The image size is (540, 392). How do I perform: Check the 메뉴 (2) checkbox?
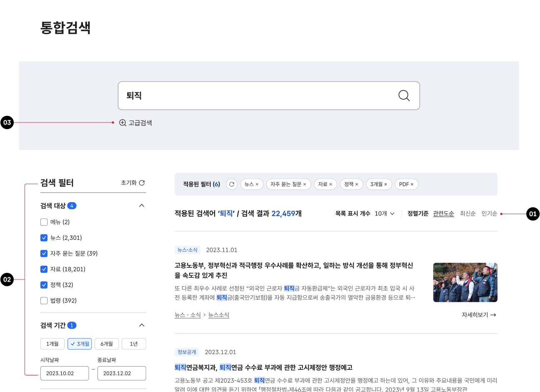click(x=44, y=222)
